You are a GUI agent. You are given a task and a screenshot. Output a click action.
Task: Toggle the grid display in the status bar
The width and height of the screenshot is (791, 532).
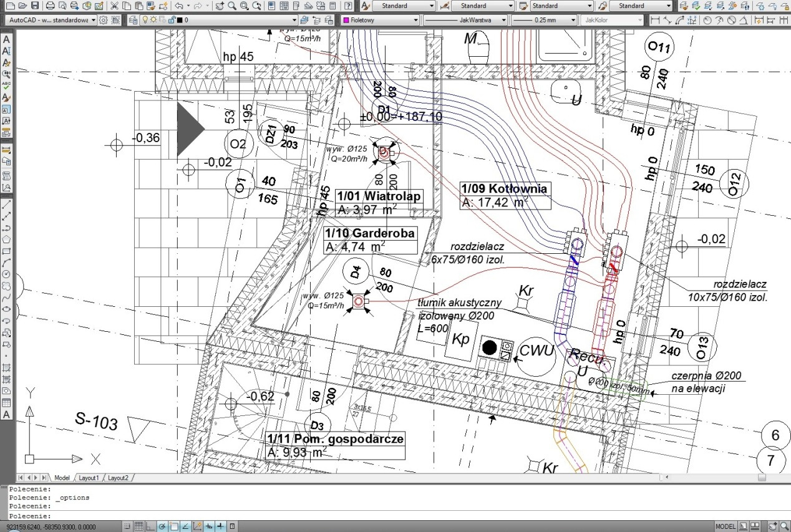tap(139, 526)
